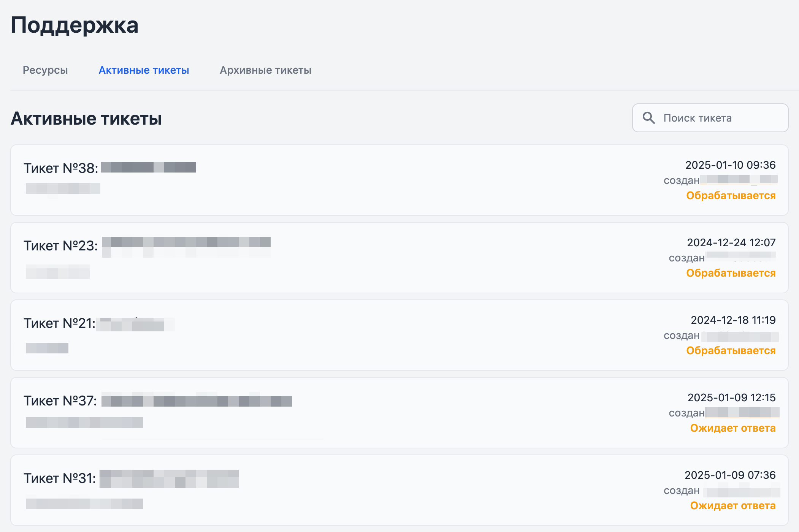Open the Архивные тикеты tab
Image resolution: width=799 pixels, height=532 pixels.
coord(265,70)
